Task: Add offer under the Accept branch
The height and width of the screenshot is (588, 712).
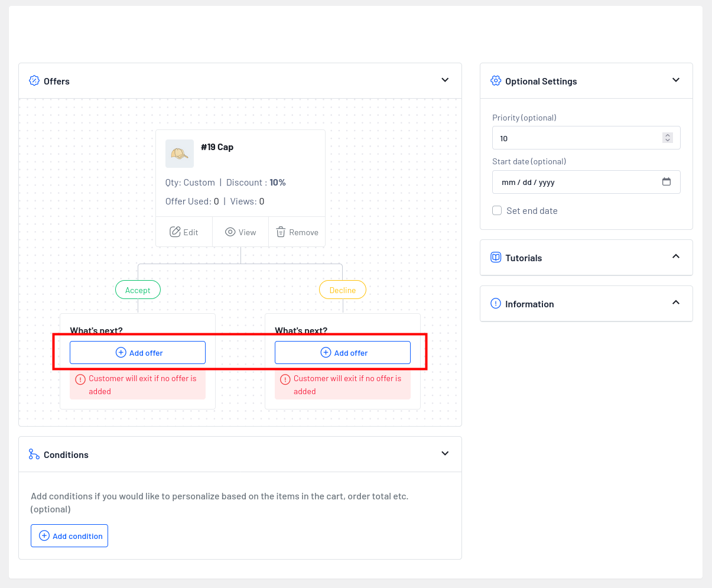Action: 138,353
